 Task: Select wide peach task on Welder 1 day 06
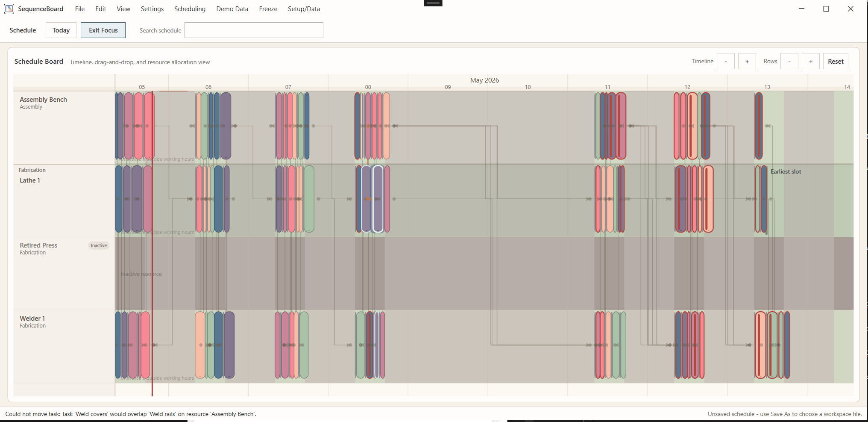[x=200, y=345]
